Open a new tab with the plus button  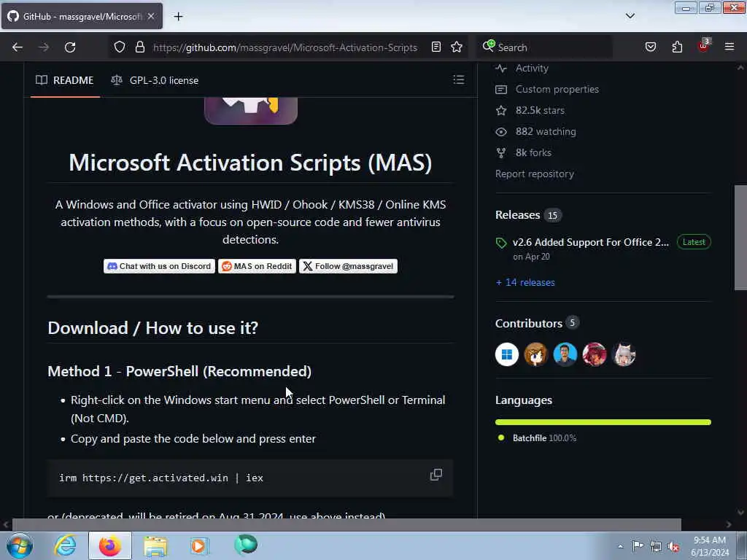178,17
